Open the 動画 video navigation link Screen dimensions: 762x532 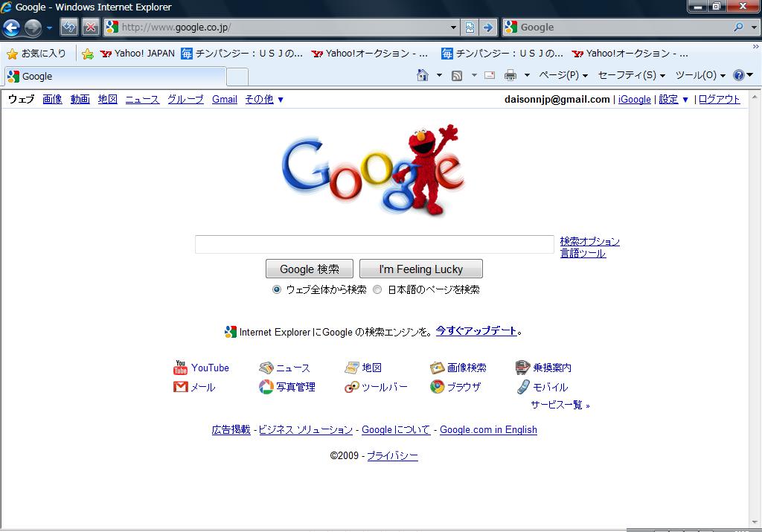(x=80, y=100)
